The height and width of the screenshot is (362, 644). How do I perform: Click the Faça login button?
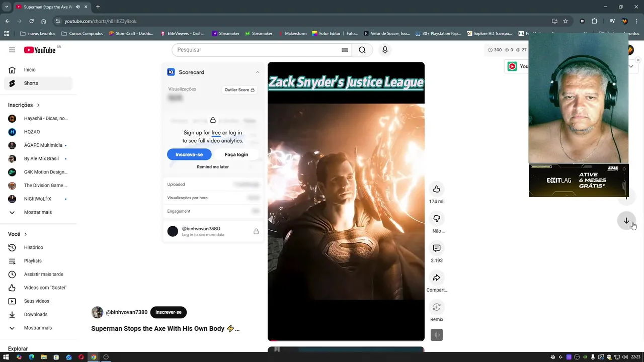[236, 154]
